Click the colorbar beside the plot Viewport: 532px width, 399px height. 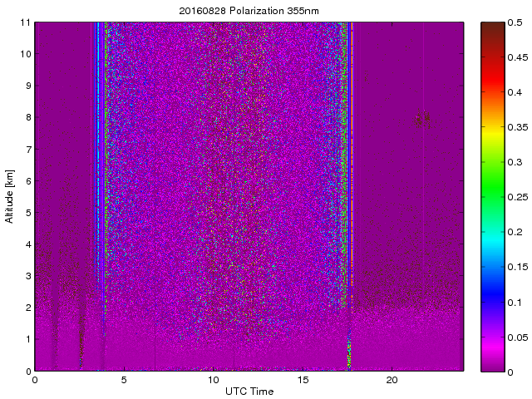pos(493,197)
